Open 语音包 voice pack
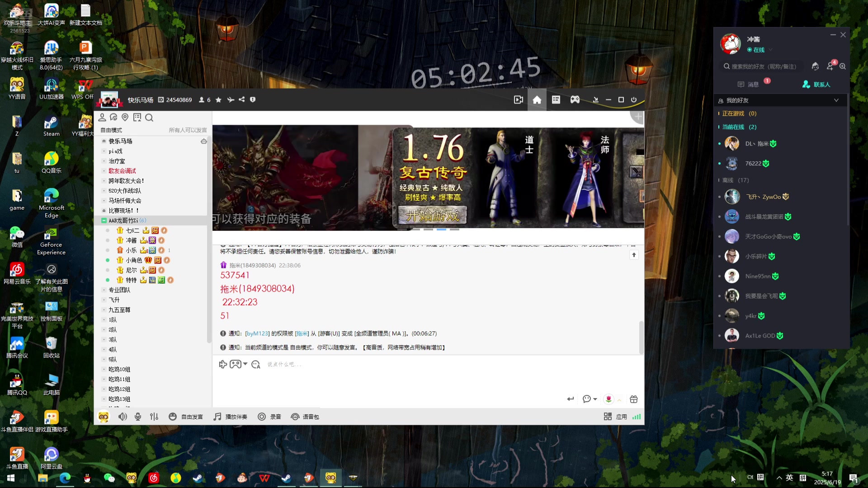The image size is (868, 488). coord(305,417)
